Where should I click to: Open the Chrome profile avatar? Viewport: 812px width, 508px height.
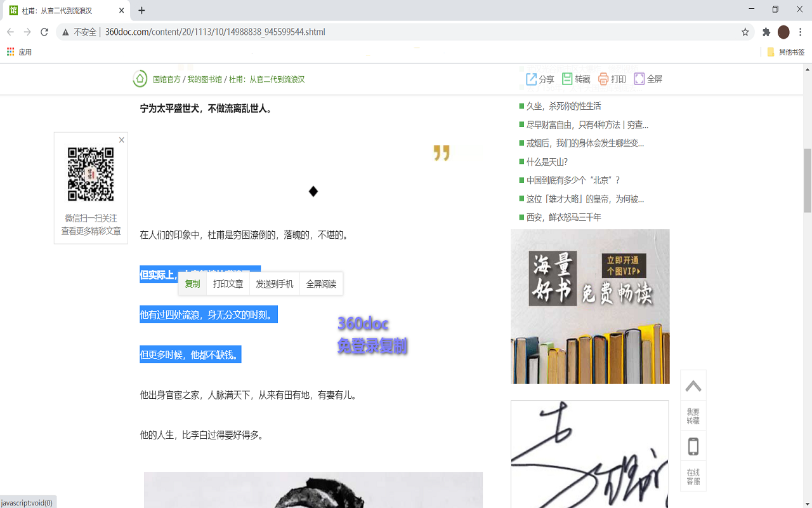click(x=783, y=32)
